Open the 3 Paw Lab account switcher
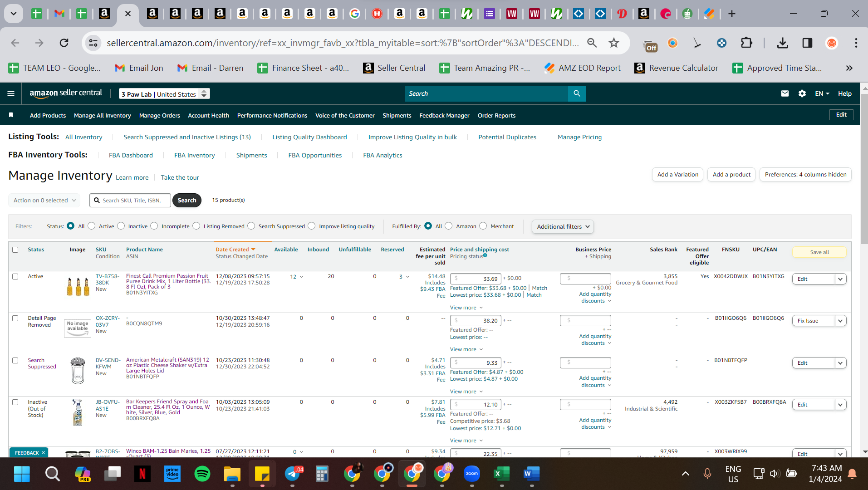The image size is (868, 490). coord(164,94)
